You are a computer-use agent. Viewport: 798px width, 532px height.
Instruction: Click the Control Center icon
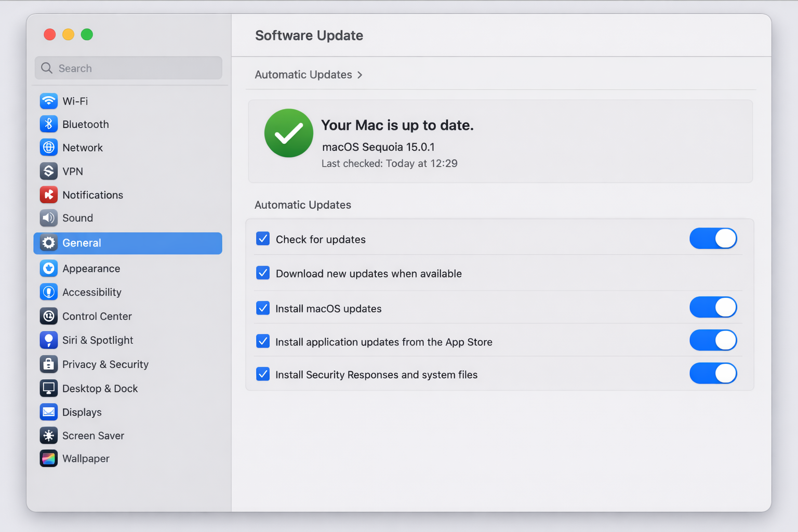pos(49,316)
